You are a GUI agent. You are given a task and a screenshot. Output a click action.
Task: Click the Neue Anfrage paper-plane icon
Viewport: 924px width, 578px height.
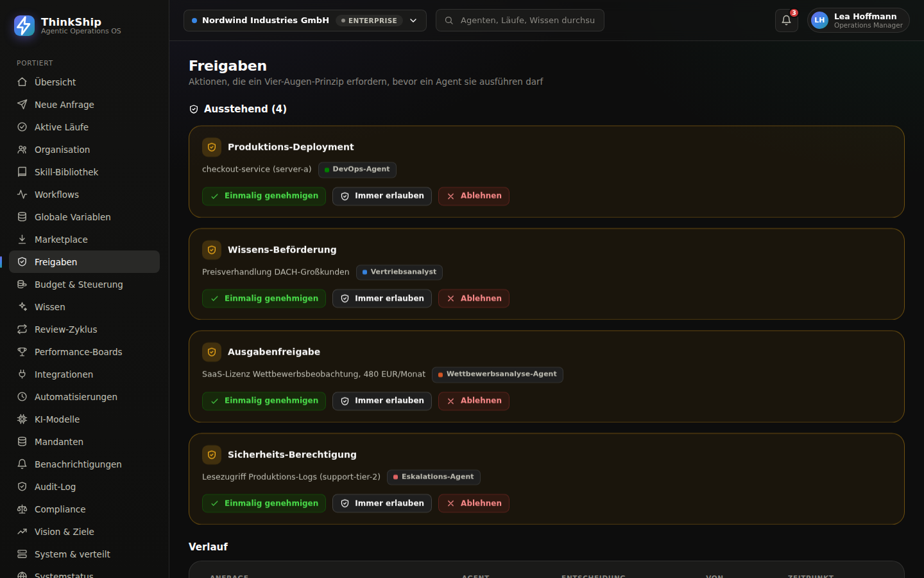click(22, 105)
